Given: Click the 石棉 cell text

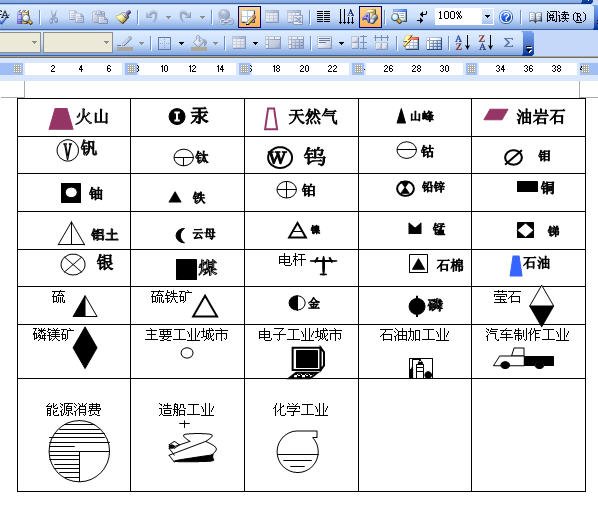Looking at the screenshot, I should tap(450, 265).
